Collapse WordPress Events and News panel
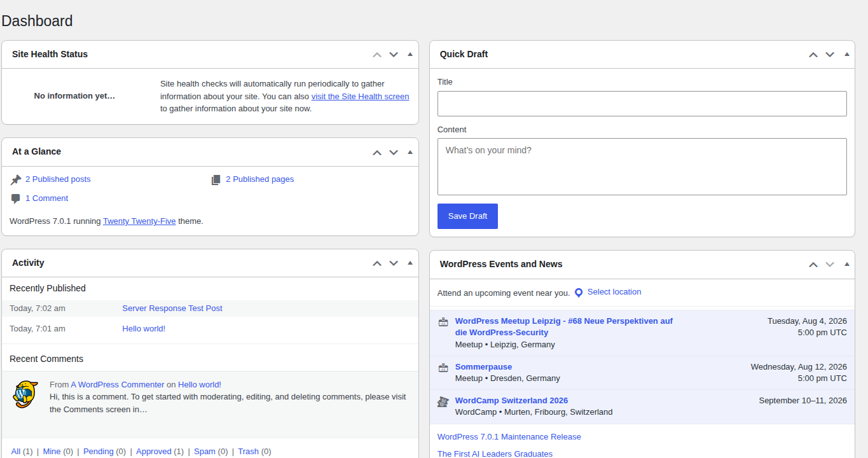Viewport: 868px width, 458px height. pyautogui.click(x=846, y=265)
